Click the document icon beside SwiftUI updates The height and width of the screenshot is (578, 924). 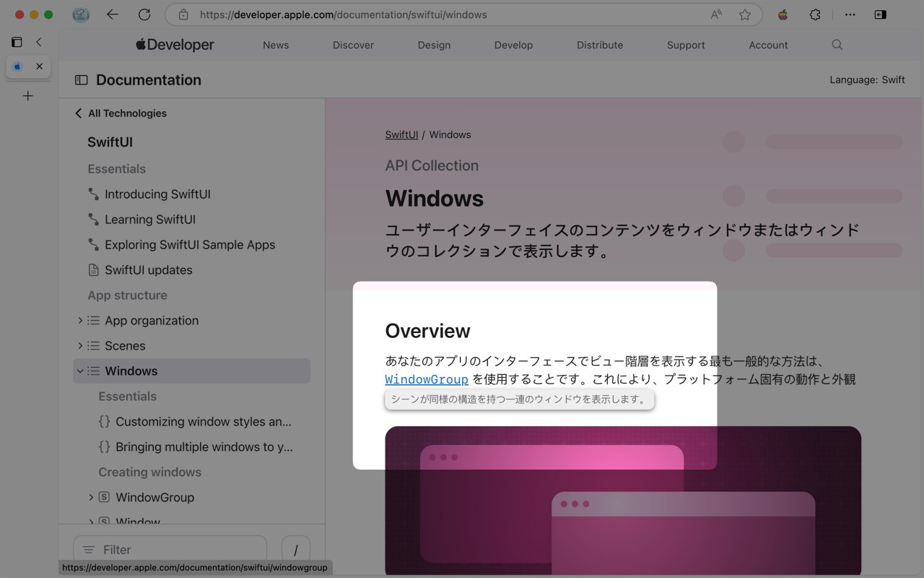pyautogui.click(x=93, y=270)
